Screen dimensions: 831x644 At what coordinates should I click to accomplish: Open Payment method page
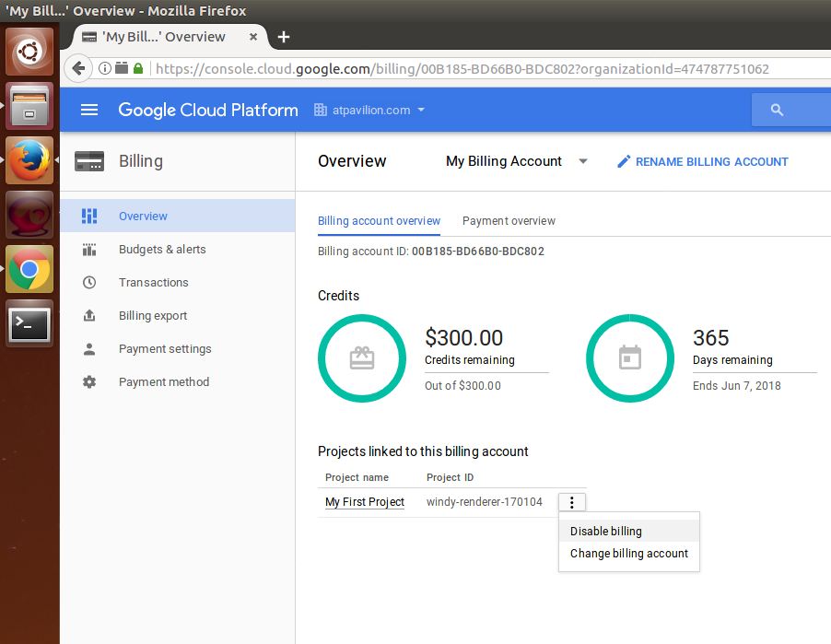coord(178,381)
